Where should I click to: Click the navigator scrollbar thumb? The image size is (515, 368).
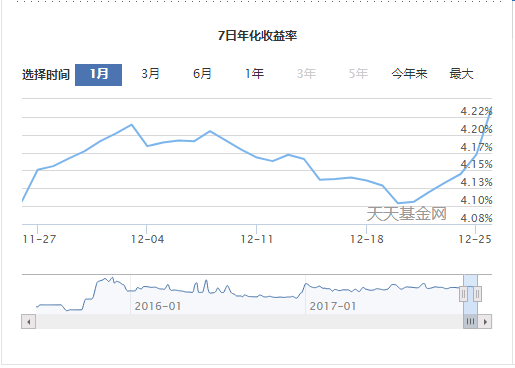(470, 322)
